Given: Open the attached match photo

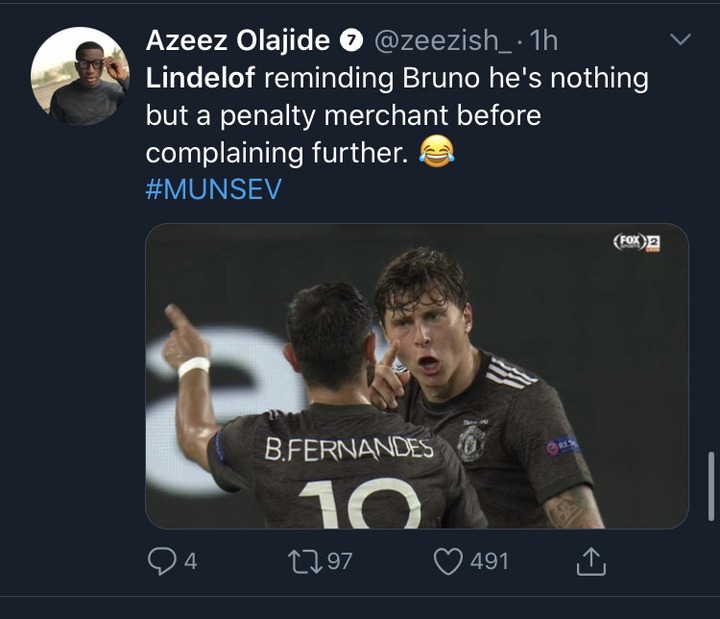Looking at the screenshot, I should tap(416, 376).
